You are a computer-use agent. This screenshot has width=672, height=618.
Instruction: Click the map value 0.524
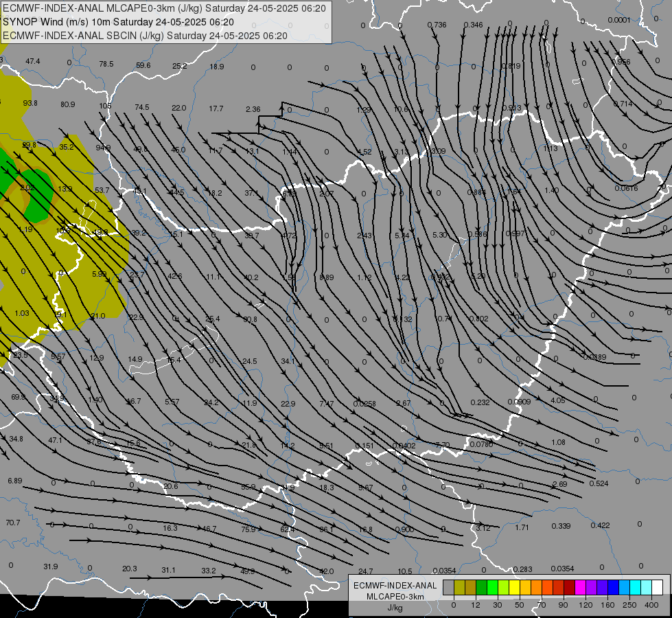599,483
